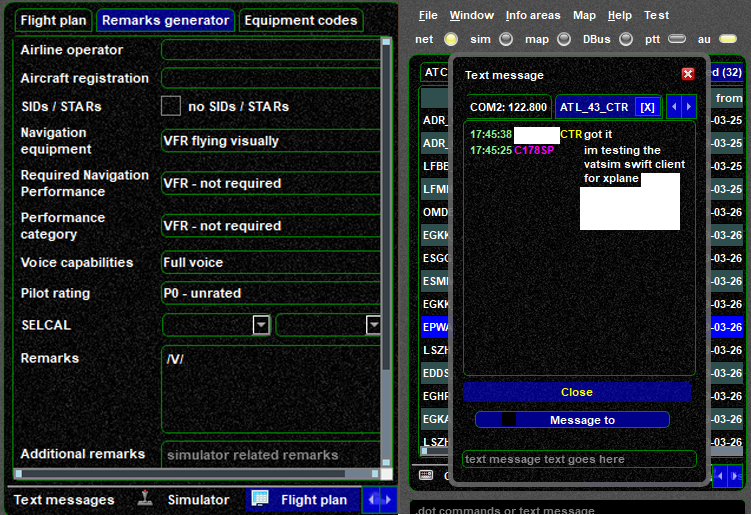
Task: Click the map status LED indicator
Action: pos(565,39)
